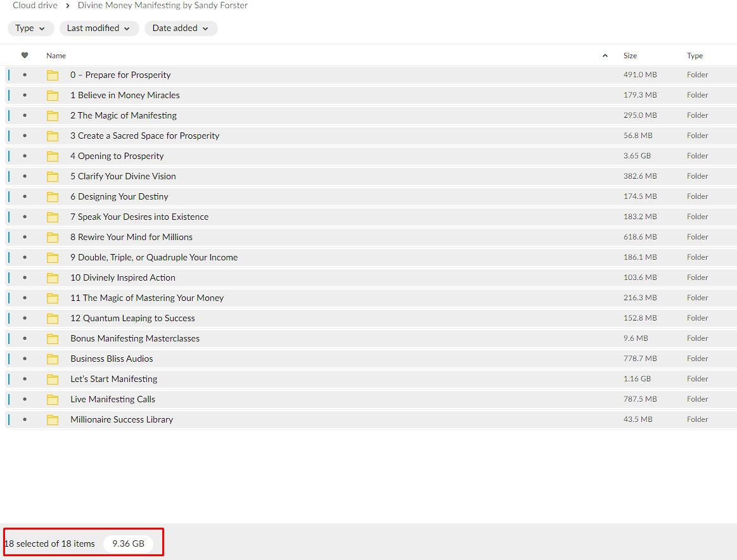Sort list by the Size column header

coord(630,56)
